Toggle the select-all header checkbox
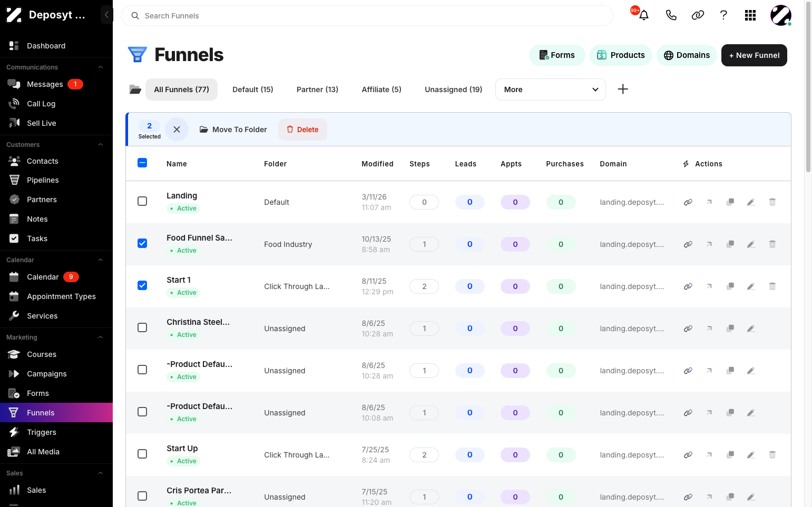This screenshot has width=812, height=507. tap(142, 163)
